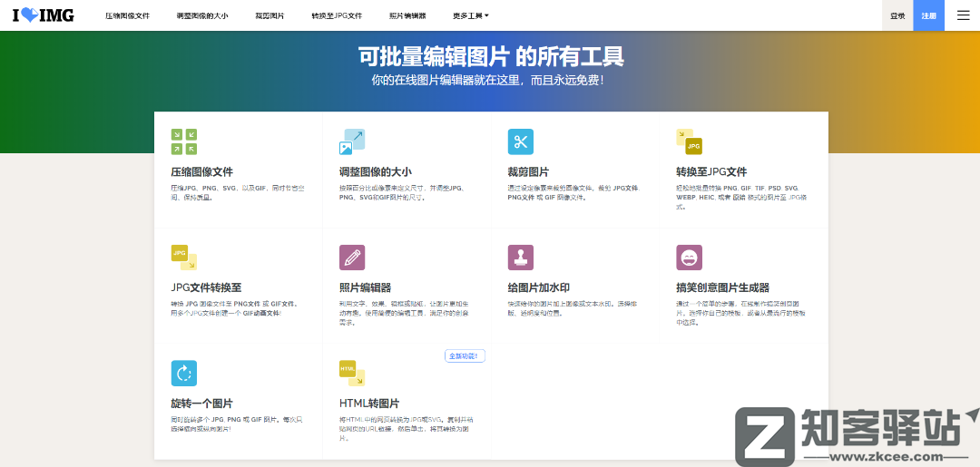This screenshot has height=467, width=980.
Task: Click the blue 注册 sign-up button
Action: click(x=928, y=15)
